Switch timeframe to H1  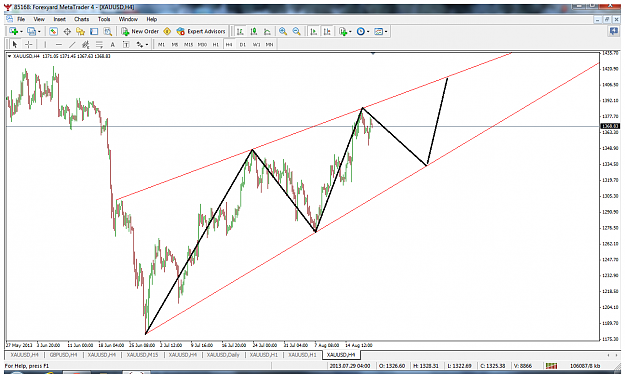[215, 45]
